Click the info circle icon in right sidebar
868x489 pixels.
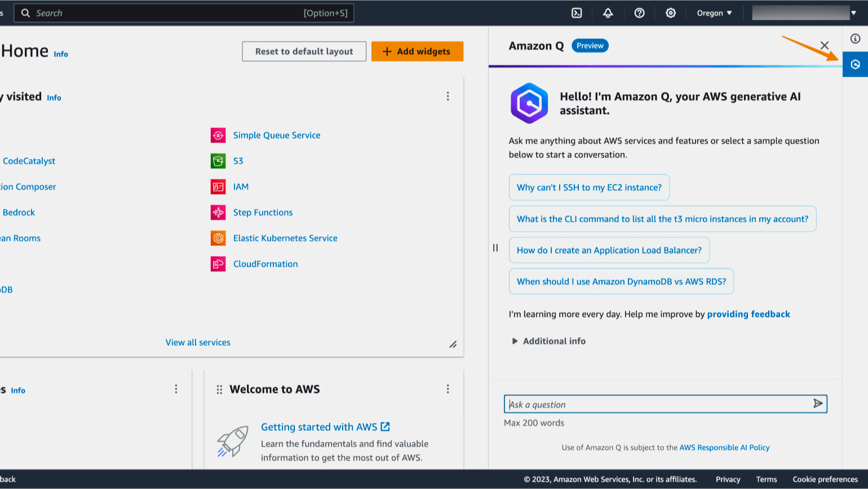coord(855,38)
